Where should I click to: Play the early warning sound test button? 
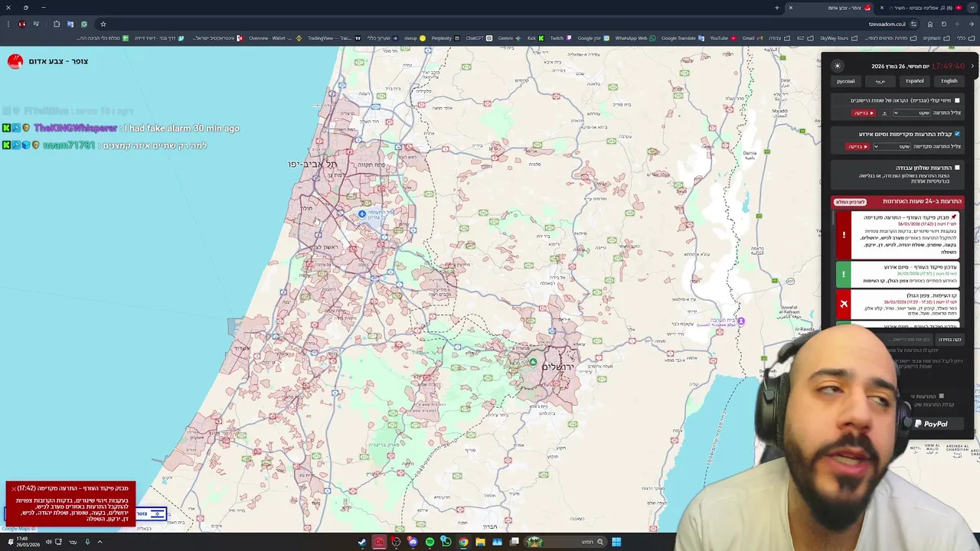[x=856, y=146]
